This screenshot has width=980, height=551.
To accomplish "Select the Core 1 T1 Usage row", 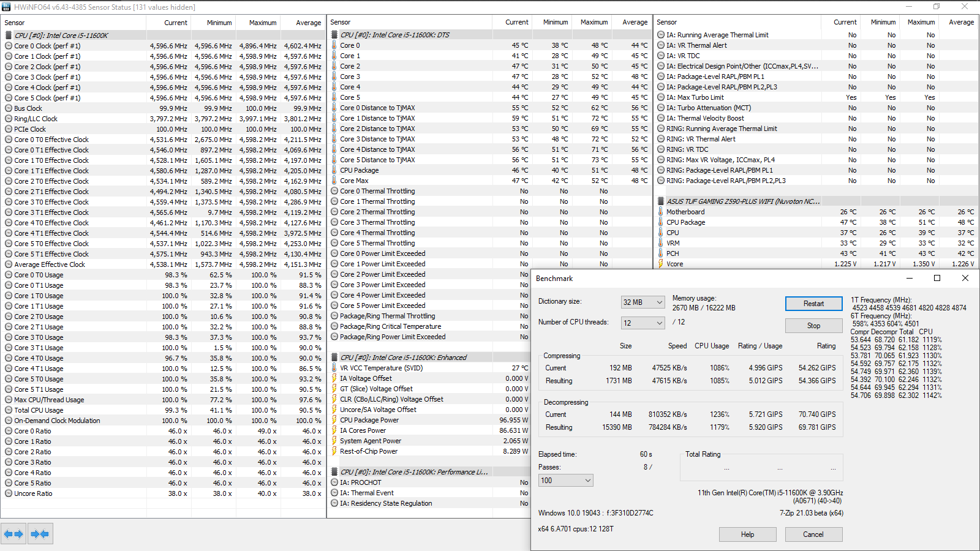I will pos(163,306).
